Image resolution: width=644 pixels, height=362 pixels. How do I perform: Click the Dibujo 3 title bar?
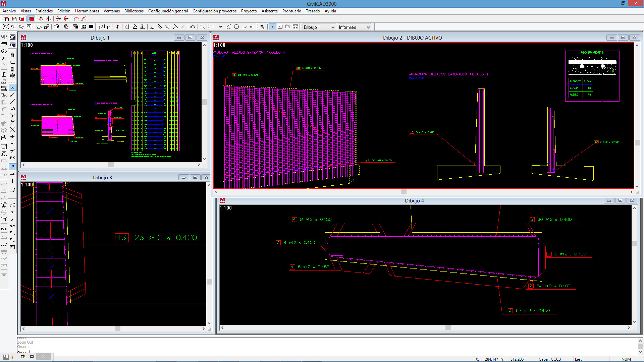pos(102,177)
